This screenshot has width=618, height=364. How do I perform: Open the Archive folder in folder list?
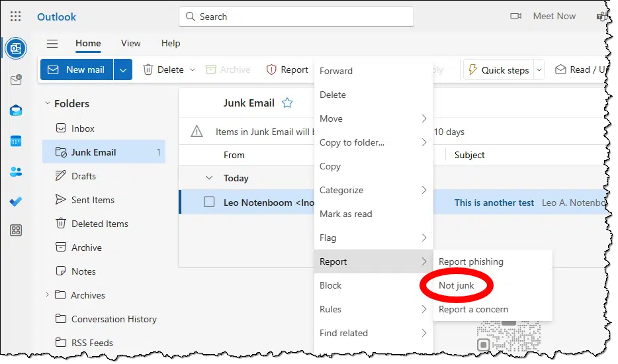[104, 248]
